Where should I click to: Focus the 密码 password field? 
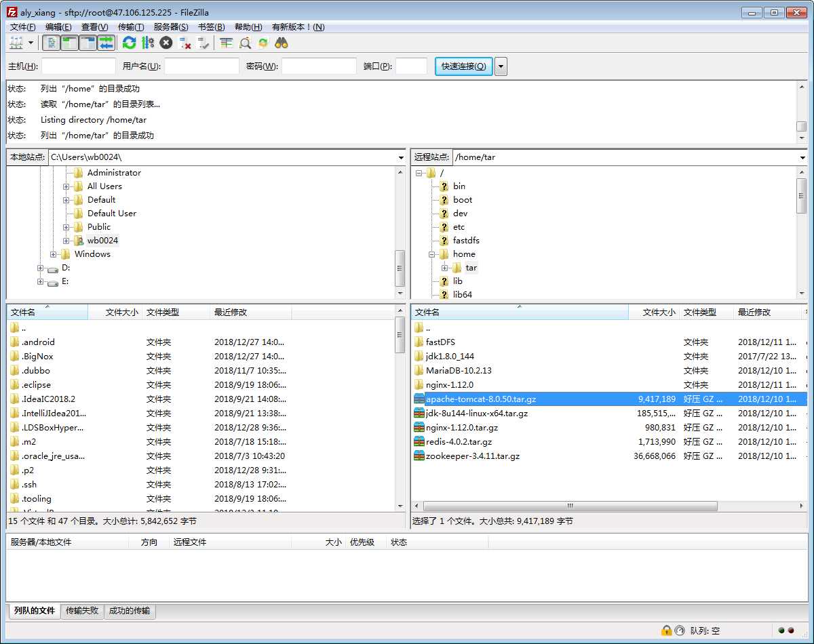pos(319,66)
